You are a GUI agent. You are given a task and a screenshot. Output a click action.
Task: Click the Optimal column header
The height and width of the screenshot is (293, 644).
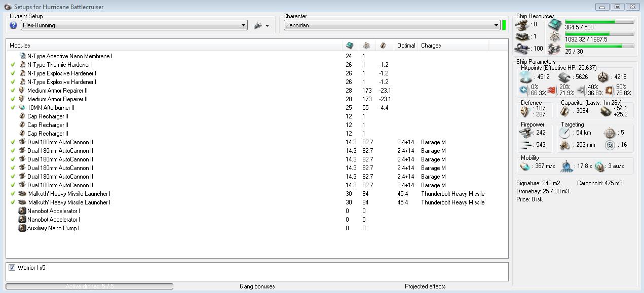(406, 46)
